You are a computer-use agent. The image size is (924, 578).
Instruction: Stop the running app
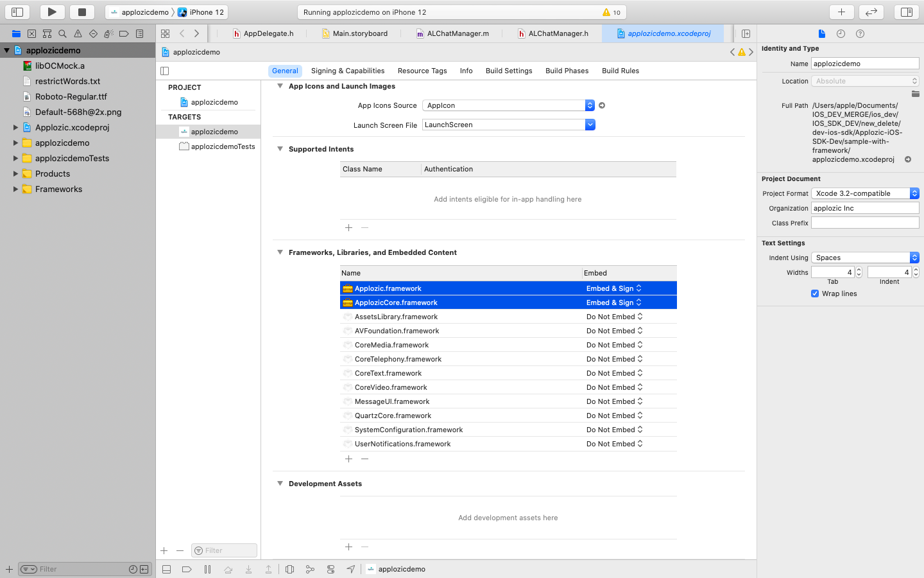pyautogui.click(x=82, y=12)
